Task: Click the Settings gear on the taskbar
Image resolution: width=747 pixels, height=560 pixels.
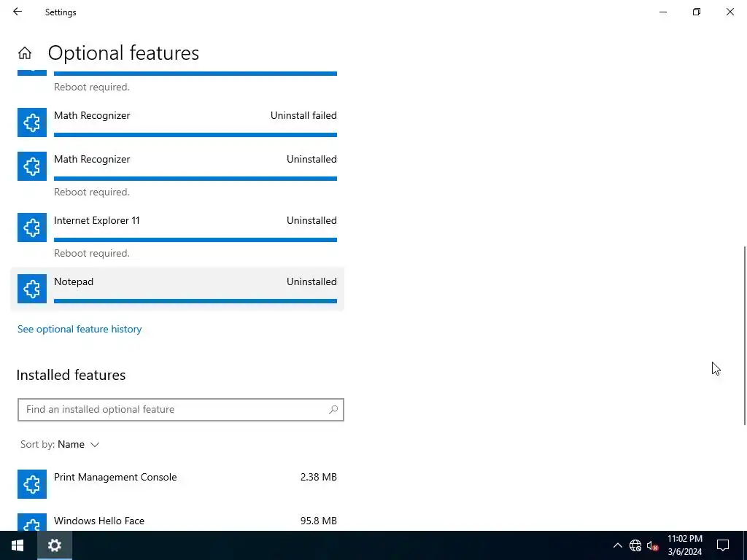Action: [x=54, y=545]
